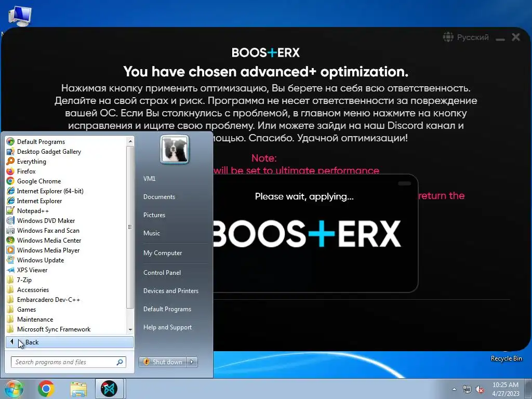This screenshot has width=532, height=399.
Task: Open the clock showing 10:25 AM
Action: coord(506,389)
